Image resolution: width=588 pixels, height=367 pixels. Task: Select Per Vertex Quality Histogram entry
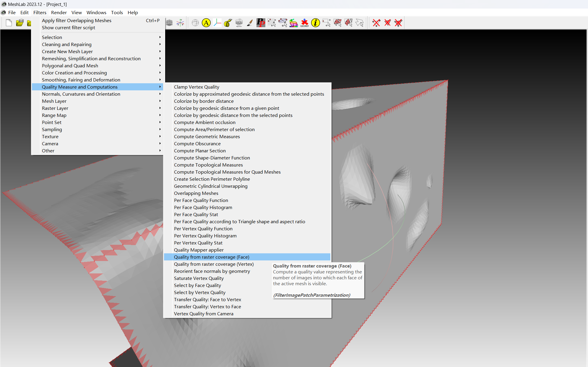pos(205,236)
